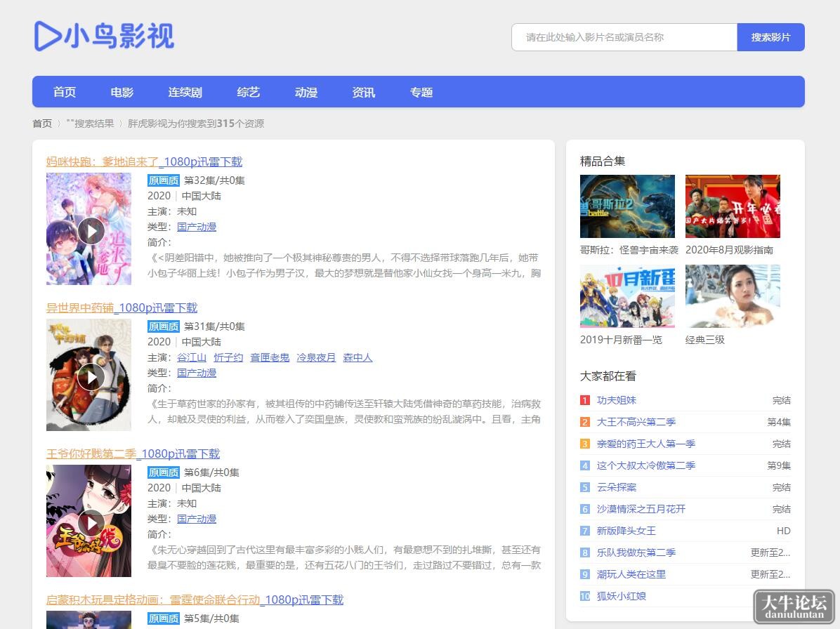Open the 哥斯拉2 collection thumbnail
The height and width of the screenshot is (629, 840).
tap(627, 206)
